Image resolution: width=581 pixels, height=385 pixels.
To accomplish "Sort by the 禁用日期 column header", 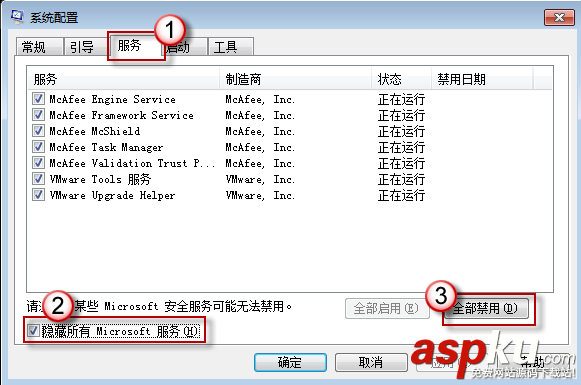I will [x=482, y=79].
